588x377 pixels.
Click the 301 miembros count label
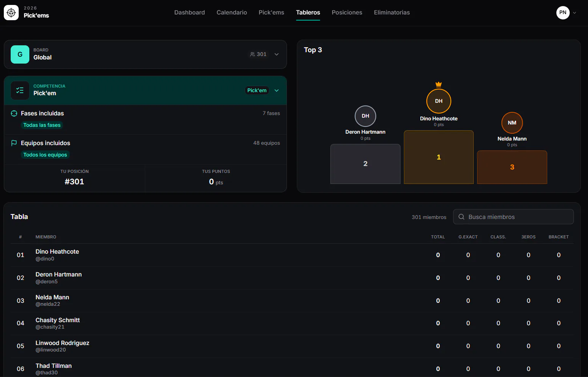pos(429,217)
